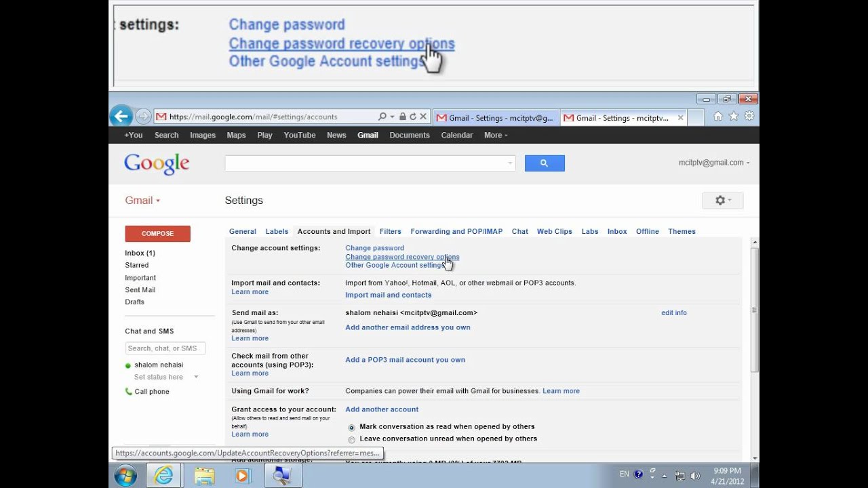Show hidden tray icons arrow
Viewport: 868px width, 488px height.
pyautogui.click(x=665, y=476)
